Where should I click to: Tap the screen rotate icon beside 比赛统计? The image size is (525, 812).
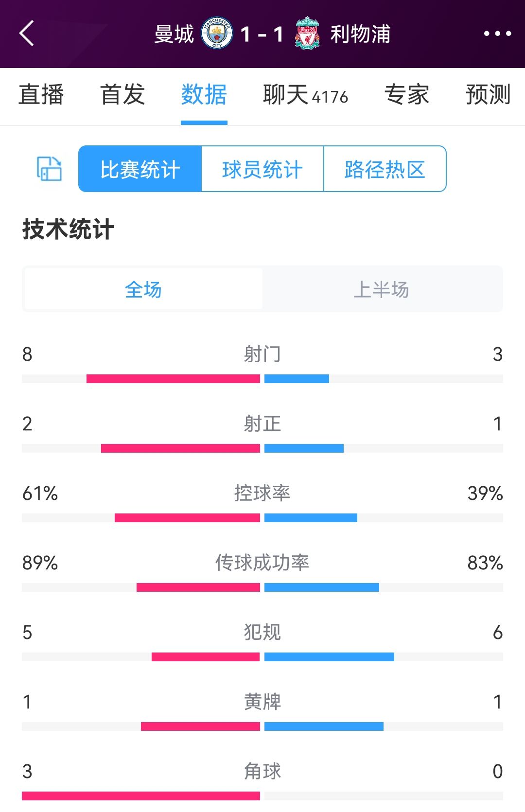(x=49, y=169)
